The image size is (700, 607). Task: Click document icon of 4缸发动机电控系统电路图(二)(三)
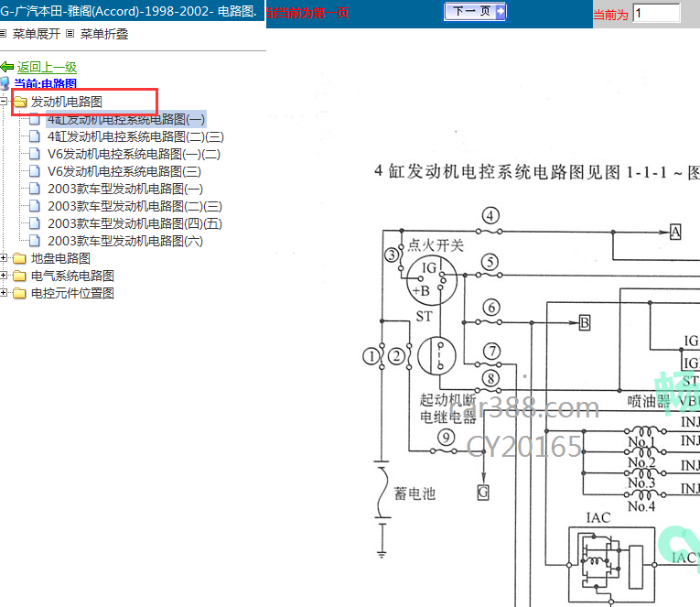pos(35,136)
